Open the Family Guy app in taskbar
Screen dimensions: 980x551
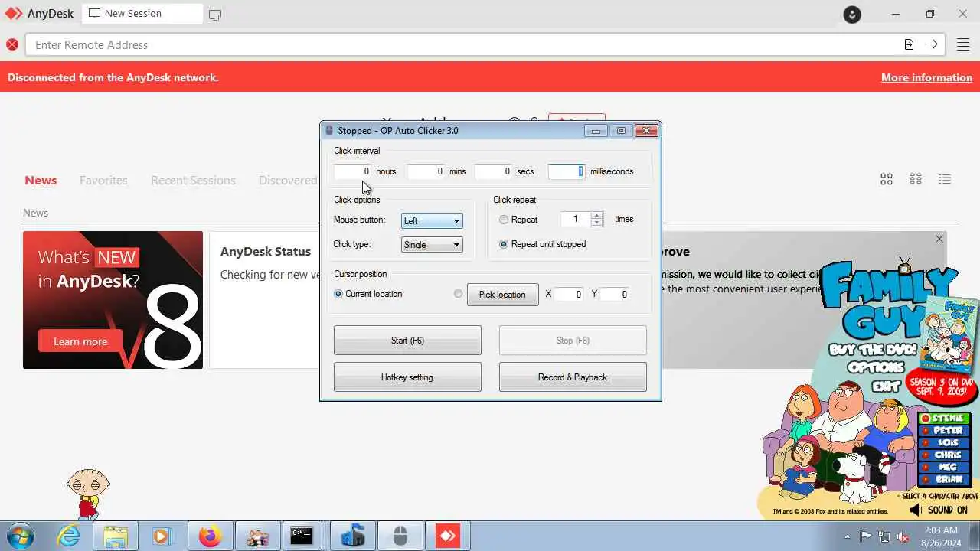click(256, 536)
